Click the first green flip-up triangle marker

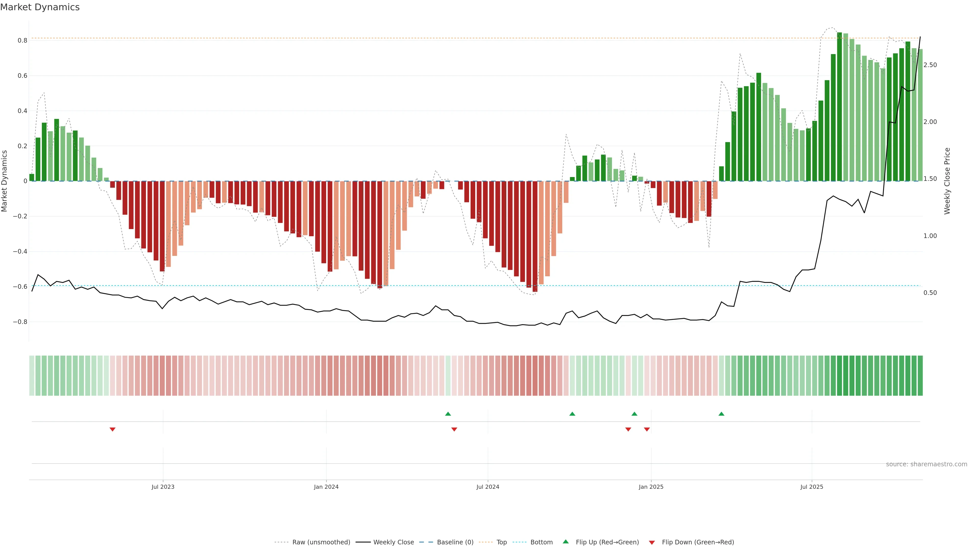(x=448, y=414)
